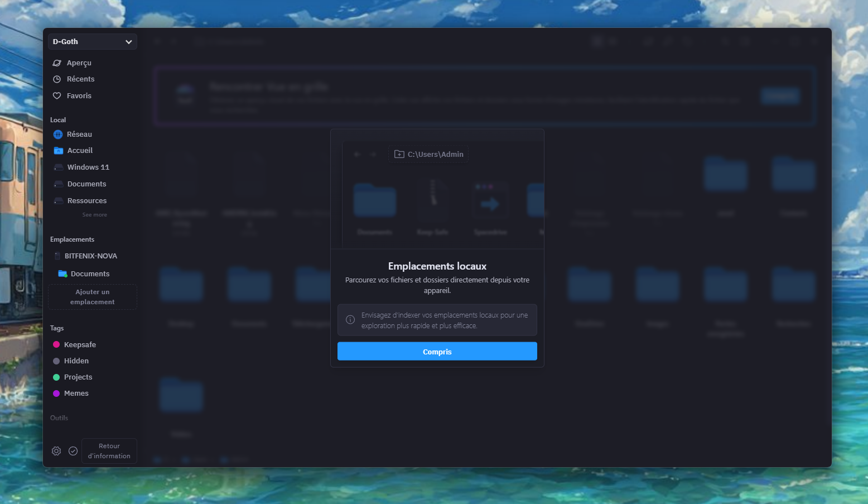
Task: Click the Compris button
Action: coord(437,352)
